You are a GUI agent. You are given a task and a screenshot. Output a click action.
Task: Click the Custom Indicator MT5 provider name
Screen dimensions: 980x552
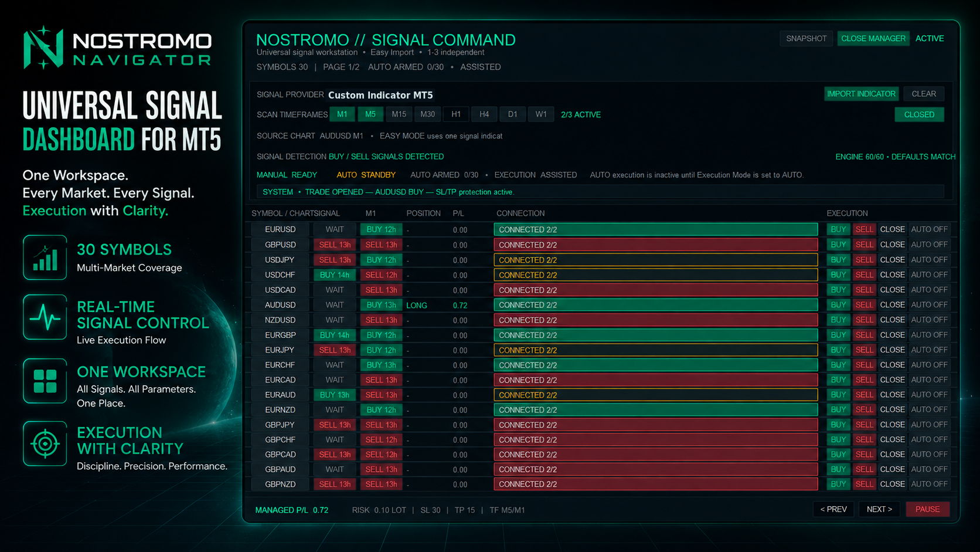coord(380,95)
